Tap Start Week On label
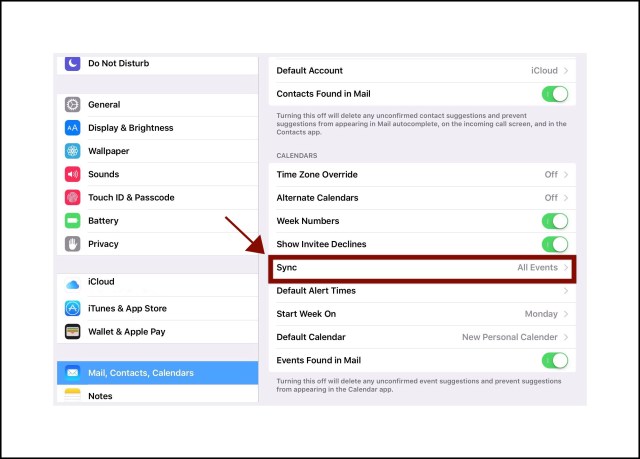 click(306, 314)
